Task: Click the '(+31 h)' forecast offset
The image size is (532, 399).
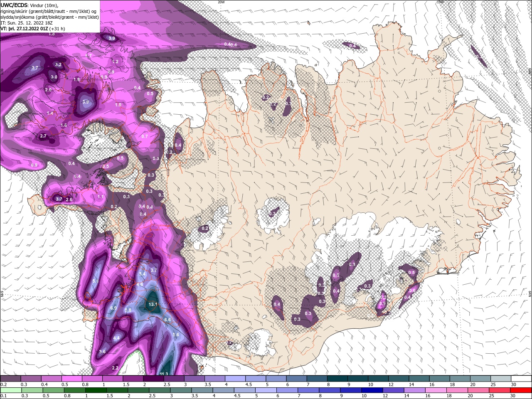Action: click(x=57, y=29)
